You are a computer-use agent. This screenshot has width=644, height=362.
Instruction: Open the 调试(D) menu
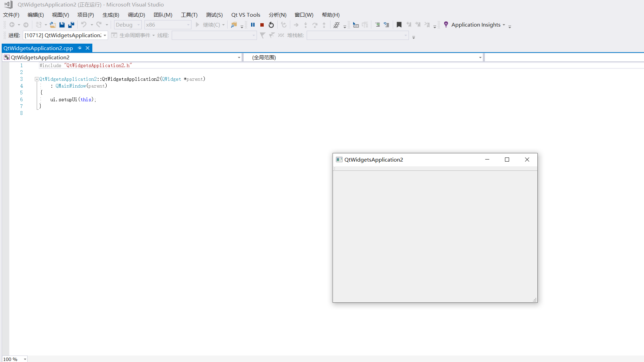click(136, 15)
